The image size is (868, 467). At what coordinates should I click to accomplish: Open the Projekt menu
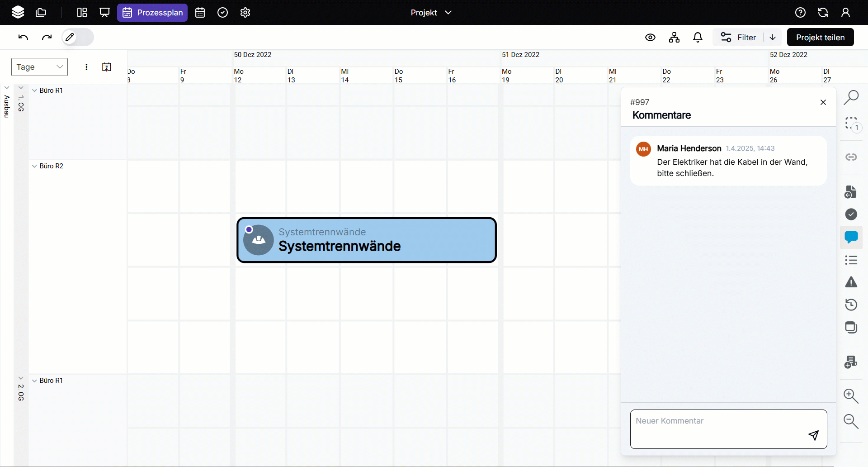point(431,12)
